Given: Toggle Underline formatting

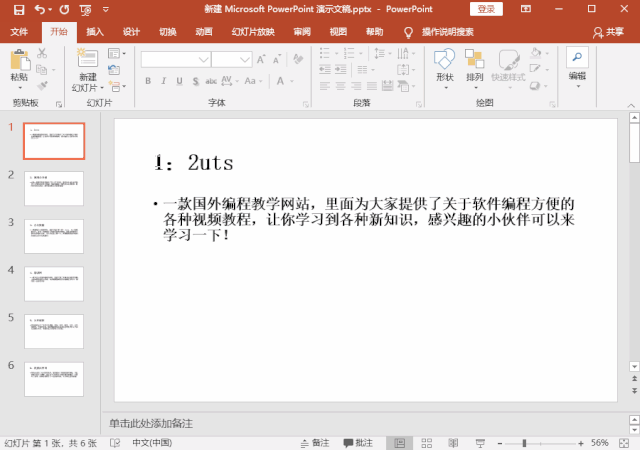Looking at the screenshot, I should [x=179, y=81].
